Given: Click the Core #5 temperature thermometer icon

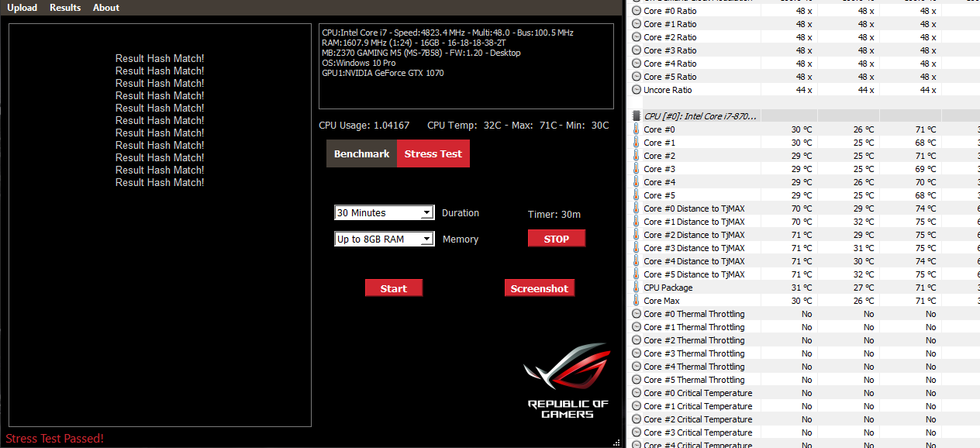Looking at the screenshot, I should [x=637, y=195].
